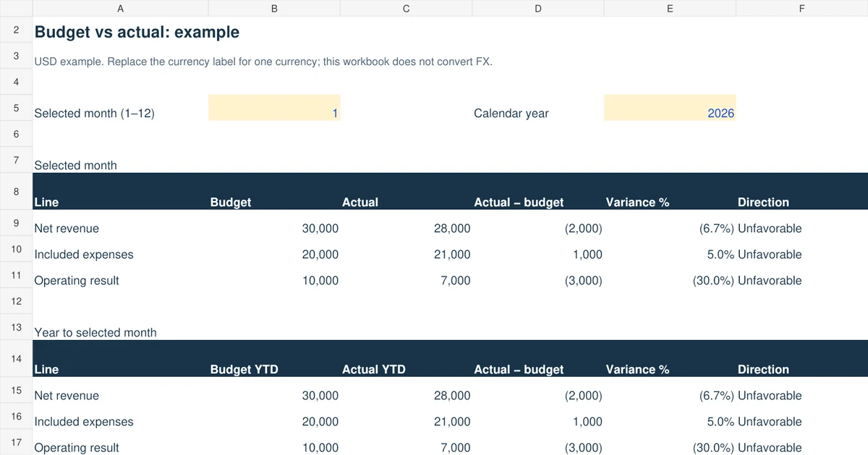
Task: Select 'Operating result' label in row 11
Action: coord(77,281)
